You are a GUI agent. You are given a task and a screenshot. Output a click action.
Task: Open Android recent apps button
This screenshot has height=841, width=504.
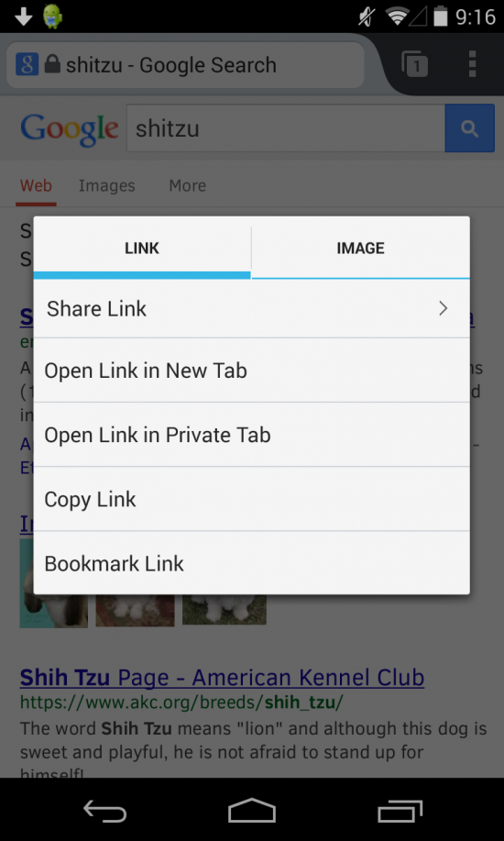tap(400, 811)
